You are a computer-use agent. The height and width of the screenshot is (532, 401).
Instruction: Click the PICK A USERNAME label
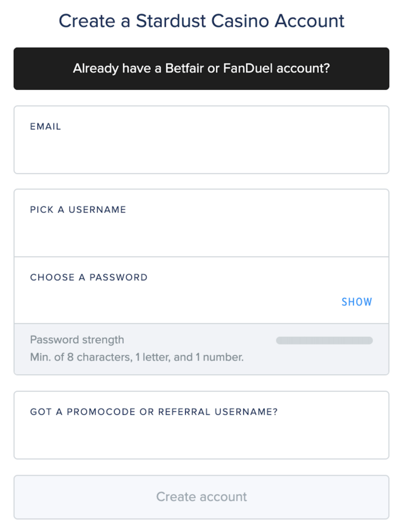[78, 210]
